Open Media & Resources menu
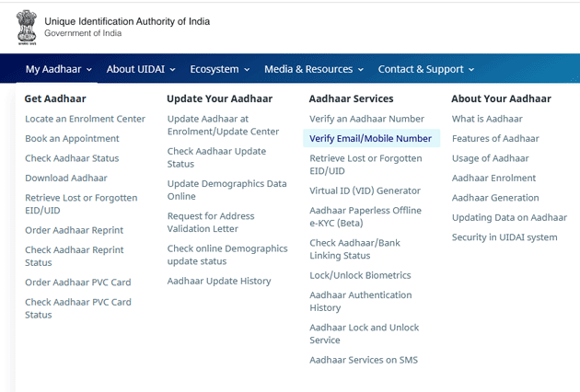The image size is (580, 392). coord(313,69)
